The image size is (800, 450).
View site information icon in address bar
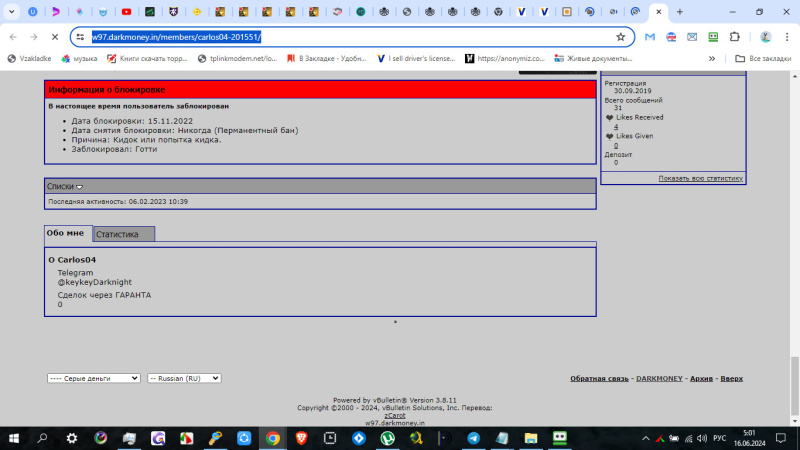pos(80,37)
